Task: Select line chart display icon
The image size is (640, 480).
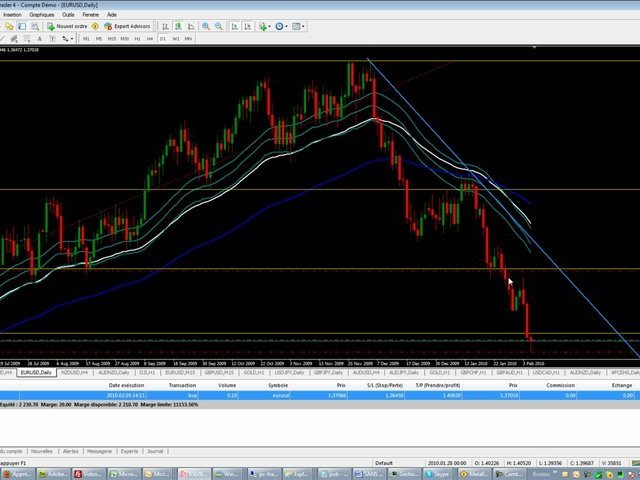Action: coord(191,26)
